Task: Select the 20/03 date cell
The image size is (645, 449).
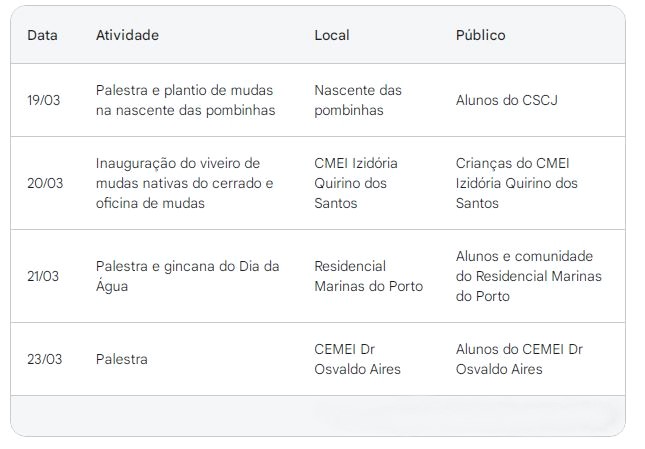Action: point(45,183)
